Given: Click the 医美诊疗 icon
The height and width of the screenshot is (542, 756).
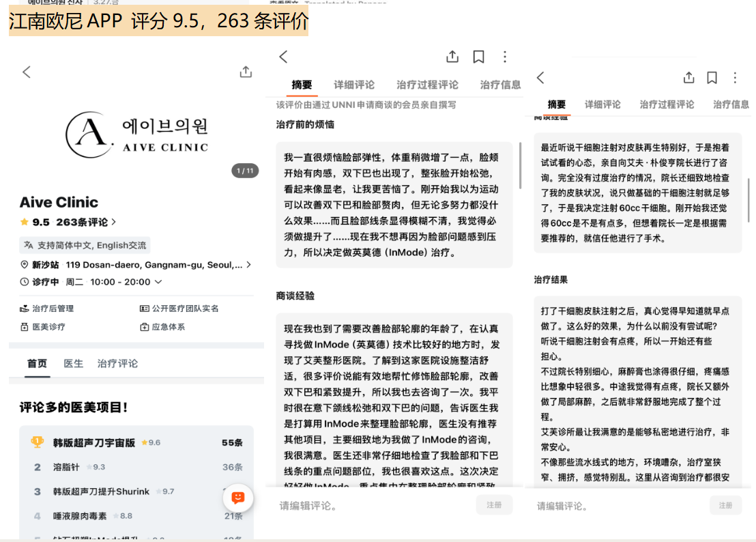Looking at the screenshot, I should tap(24, 327).
